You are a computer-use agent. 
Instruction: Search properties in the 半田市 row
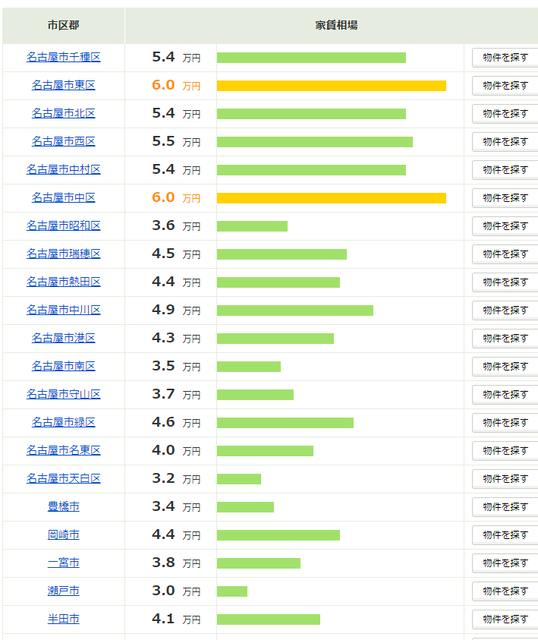[x=505, y=620]
